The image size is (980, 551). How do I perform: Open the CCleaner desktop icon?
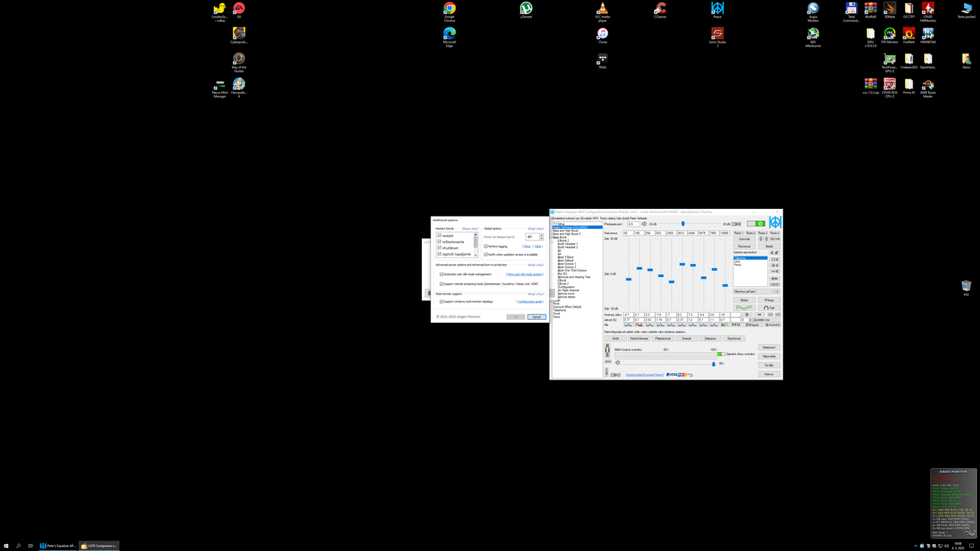pos(660,9)
